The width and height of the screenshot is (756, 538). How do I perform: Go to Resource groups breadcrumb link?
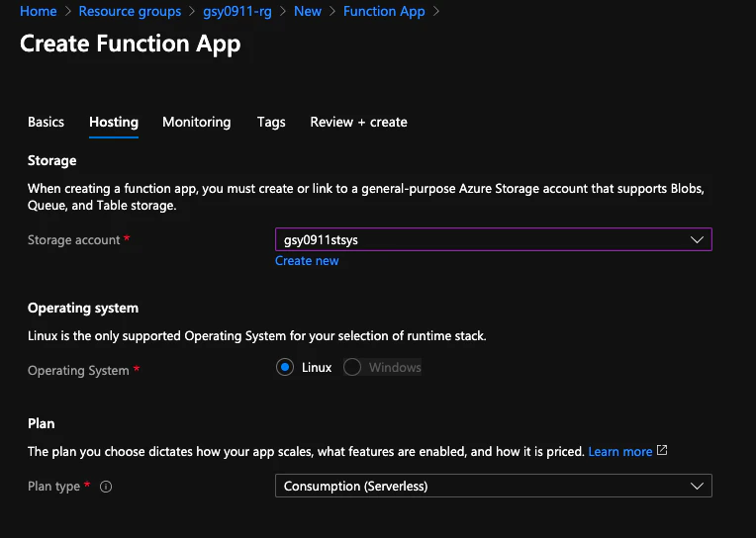(x=130, y=11)
